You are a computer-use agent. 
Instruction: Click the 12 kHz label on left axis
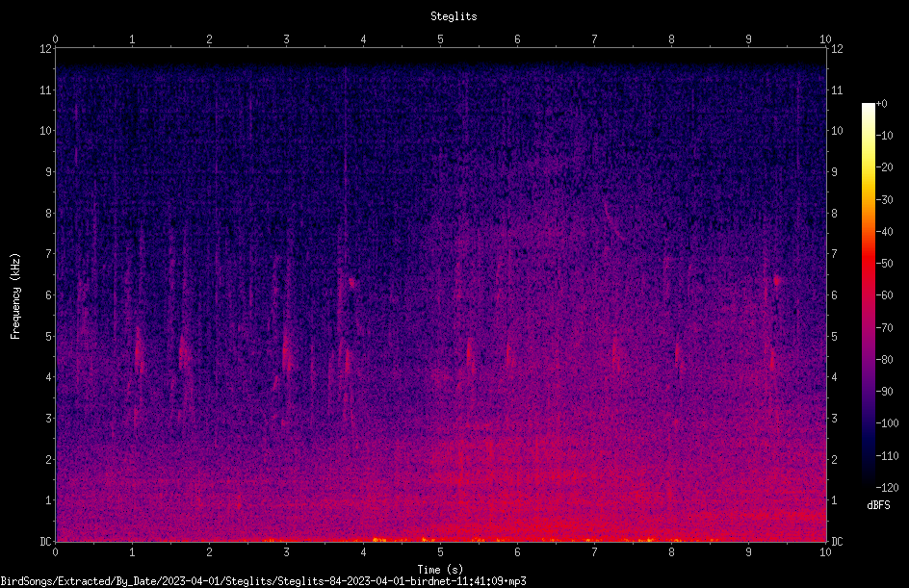(x=46, y=49)
